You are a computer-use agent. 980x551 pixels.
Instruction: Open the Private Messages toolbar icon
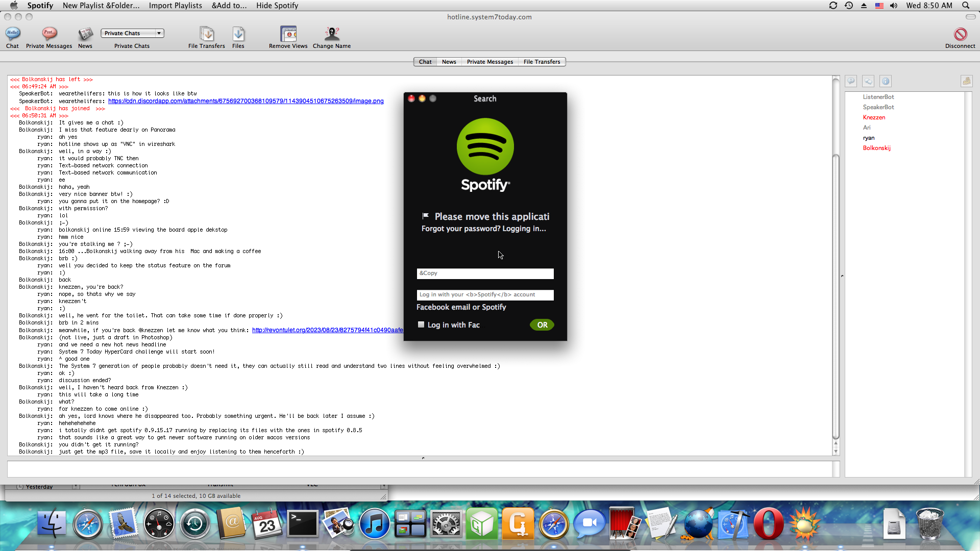click(x=49, y=34)
